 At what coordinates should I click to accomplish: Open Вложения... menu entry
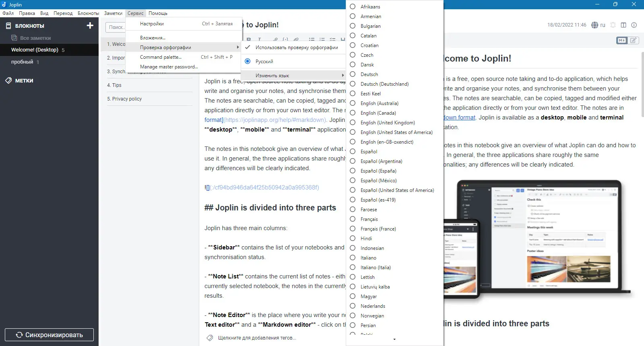(x=184, y=38)
